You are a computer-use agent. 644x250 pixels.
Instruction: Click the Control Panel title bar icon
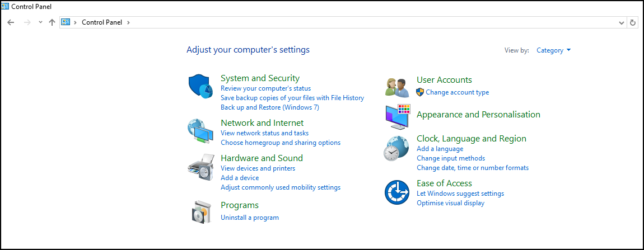pos(6,6)
